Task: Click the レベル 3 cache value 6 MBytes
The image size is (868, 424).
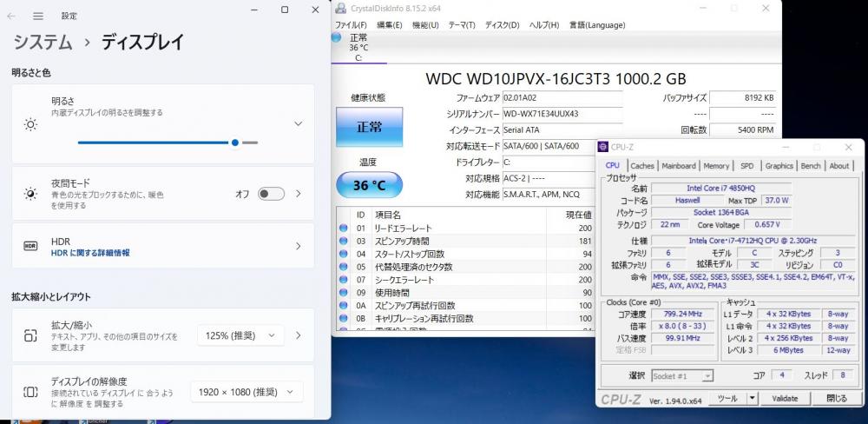Action: click(788, 350)
